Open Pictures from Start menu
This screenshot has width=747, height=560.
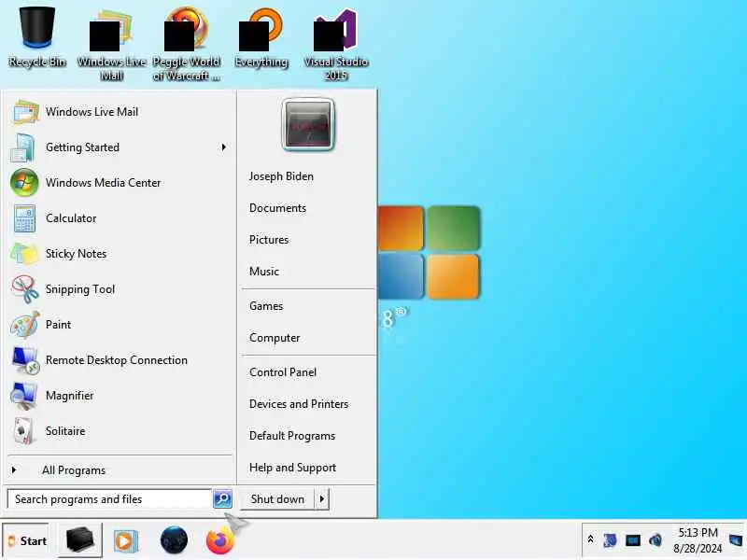(269, 240)
